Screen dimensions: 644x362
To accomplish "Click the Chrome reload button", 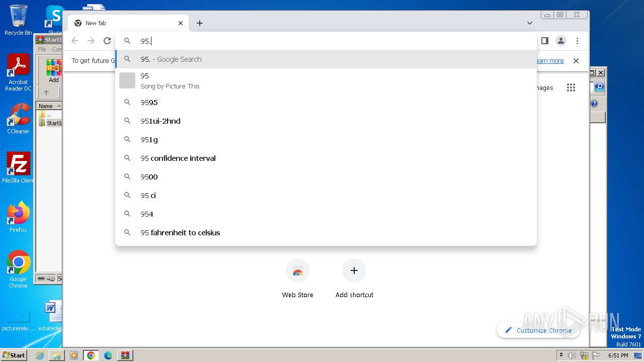I will [107, 41].
